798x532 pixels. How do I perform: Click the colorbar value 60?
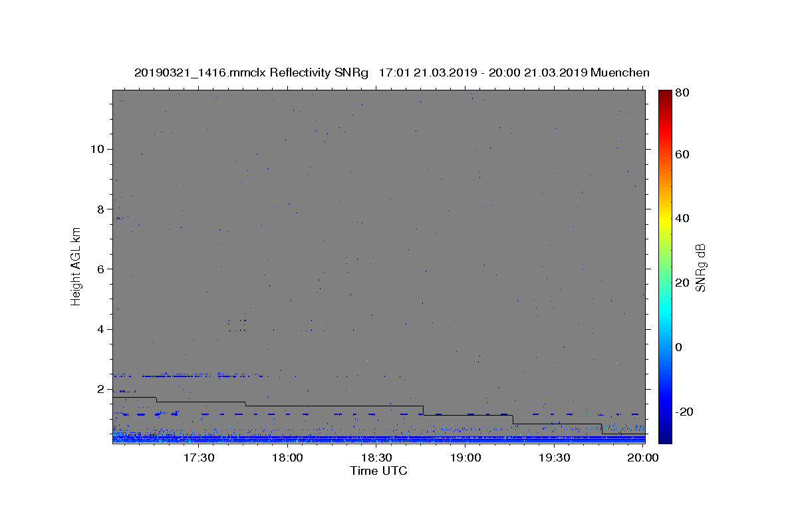682,154
